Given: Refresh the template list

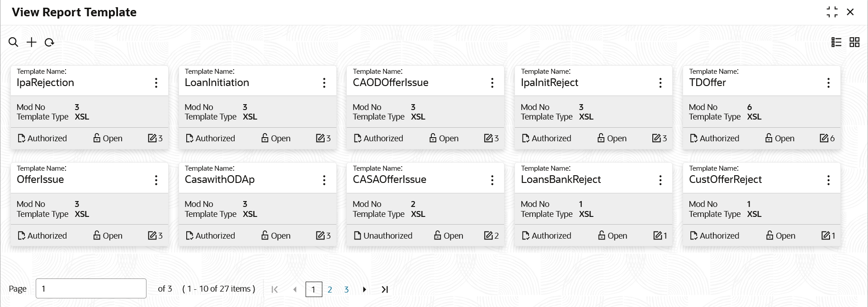Looking at the screenshot, I should (49, 42).
